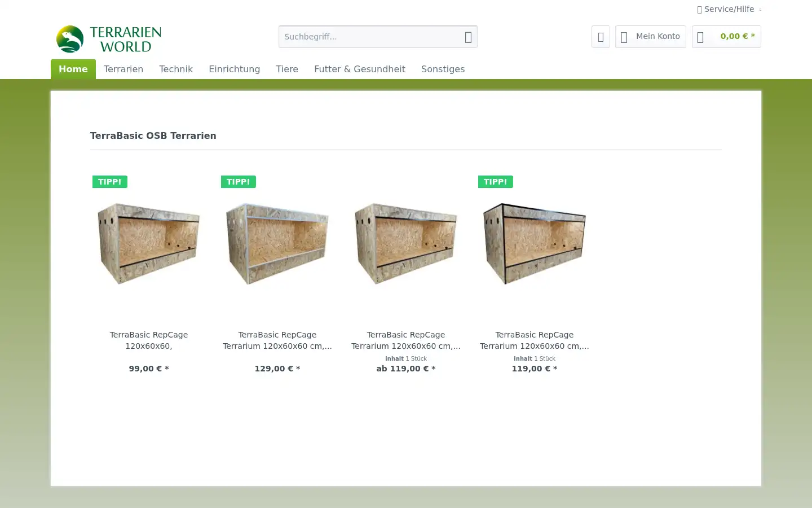Open the Einrichtung menu
Screen dimensions: 812x508
(235, 69)
